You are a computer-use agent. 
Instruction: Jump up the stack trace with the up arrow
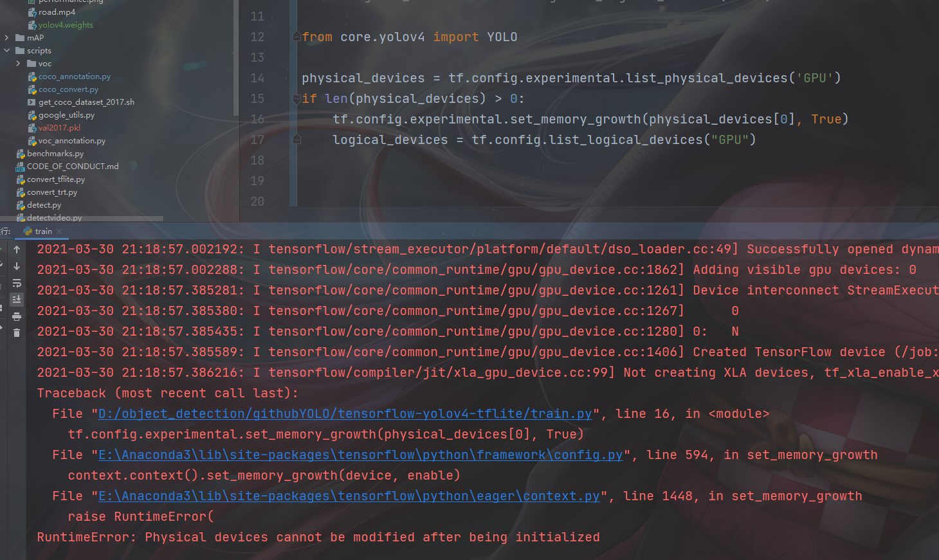17,249
